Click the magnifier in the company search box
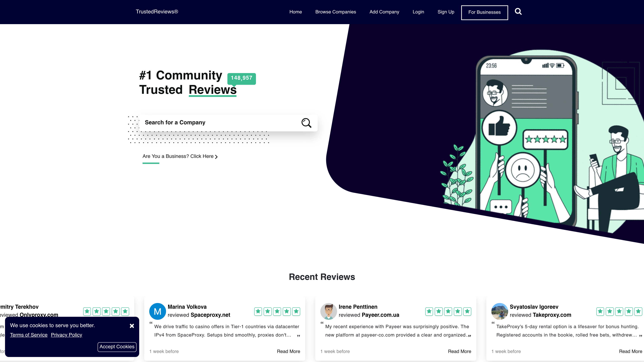Viewport: 644px width, 362px height. [306, 123]
